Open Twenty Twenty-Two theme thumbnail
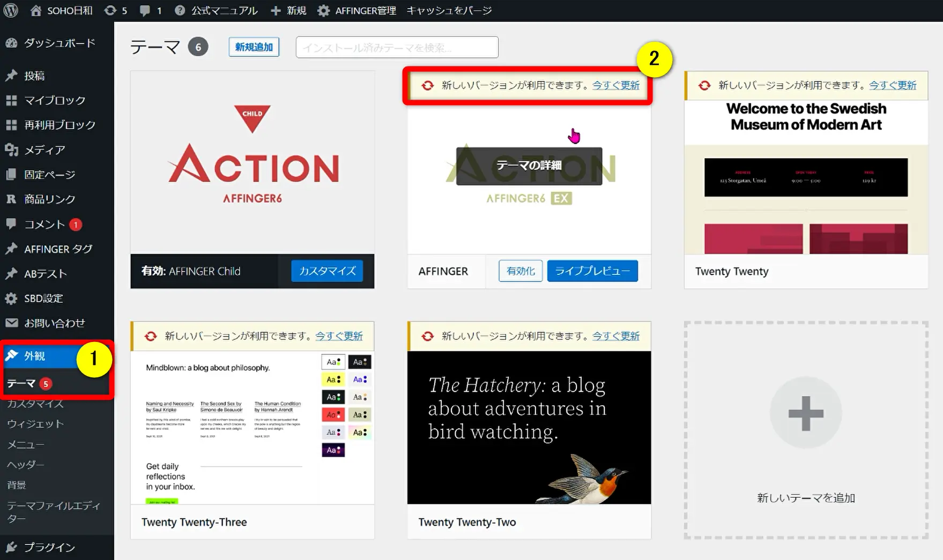Image resolution: width=943 pixels, height=560 pixels. [x=529, y=427]
